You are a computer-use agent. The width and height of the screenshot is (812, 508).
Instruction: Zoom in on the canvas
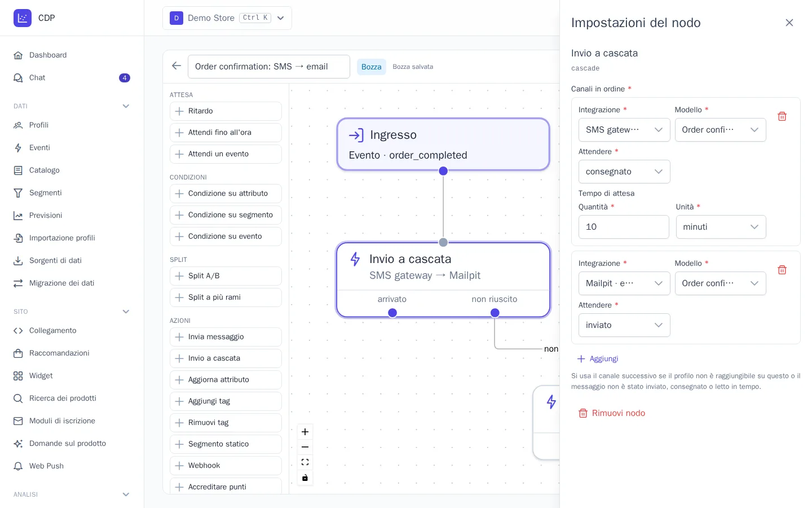[305, 432]
